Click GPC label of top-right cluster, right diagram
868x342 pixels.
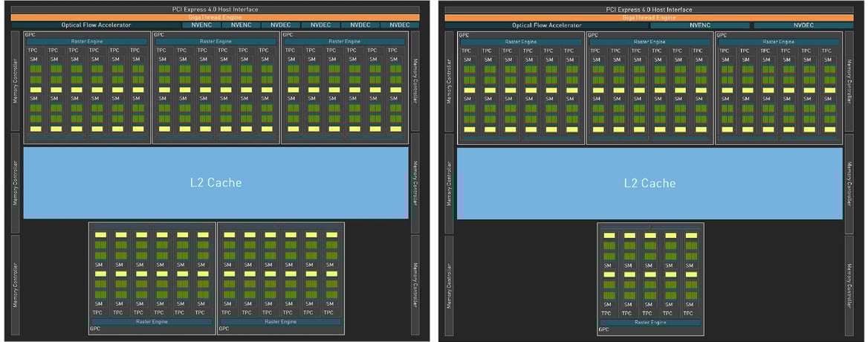point(722,35)
